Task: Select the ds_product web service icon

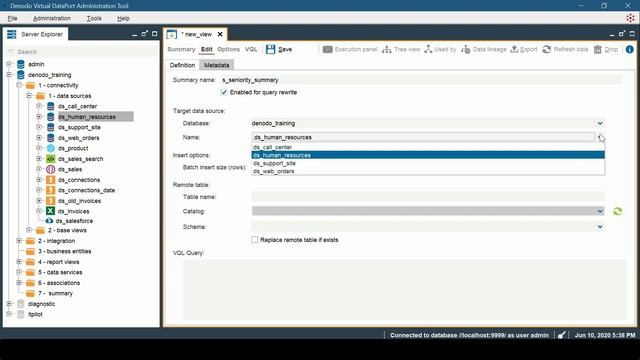Action: (x=51, y=148)
